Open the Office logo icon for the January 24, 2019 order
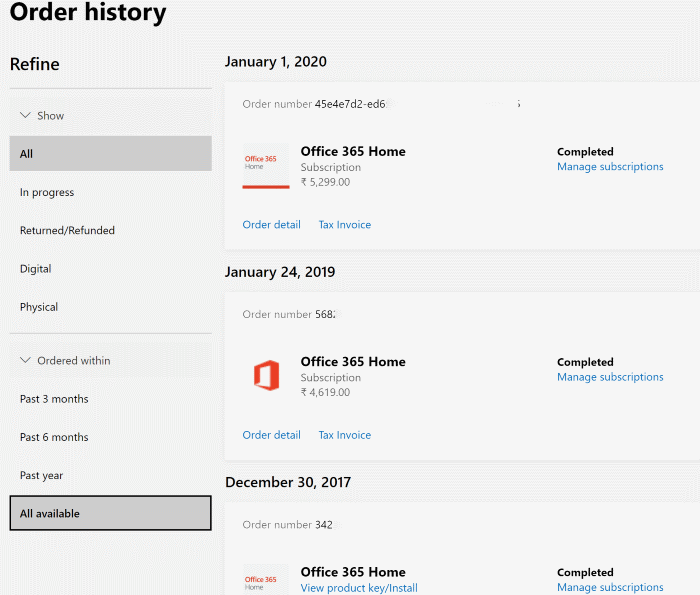700x595 pixels. tap(267, 375)
